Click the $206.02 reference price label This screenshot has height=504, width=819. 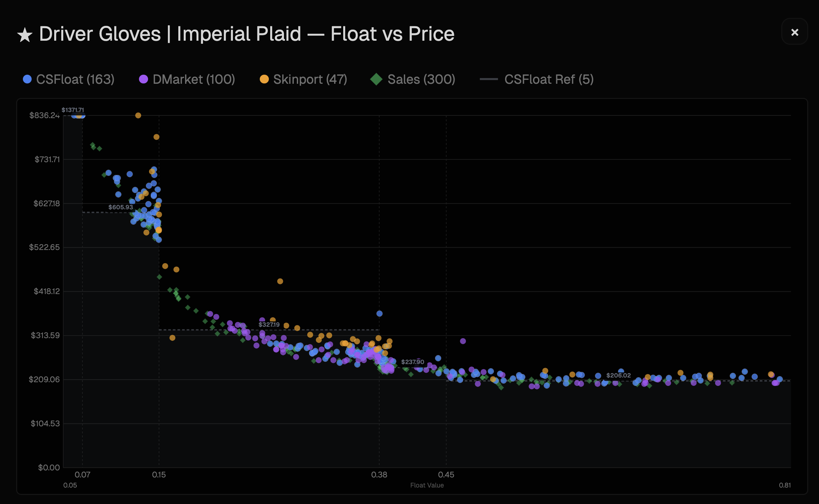[x=618, y=376]
